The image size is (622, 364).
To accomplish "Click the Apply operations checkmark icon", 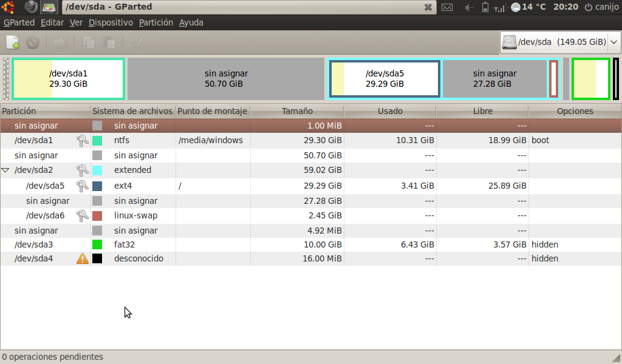I will (x=137, y=42).
